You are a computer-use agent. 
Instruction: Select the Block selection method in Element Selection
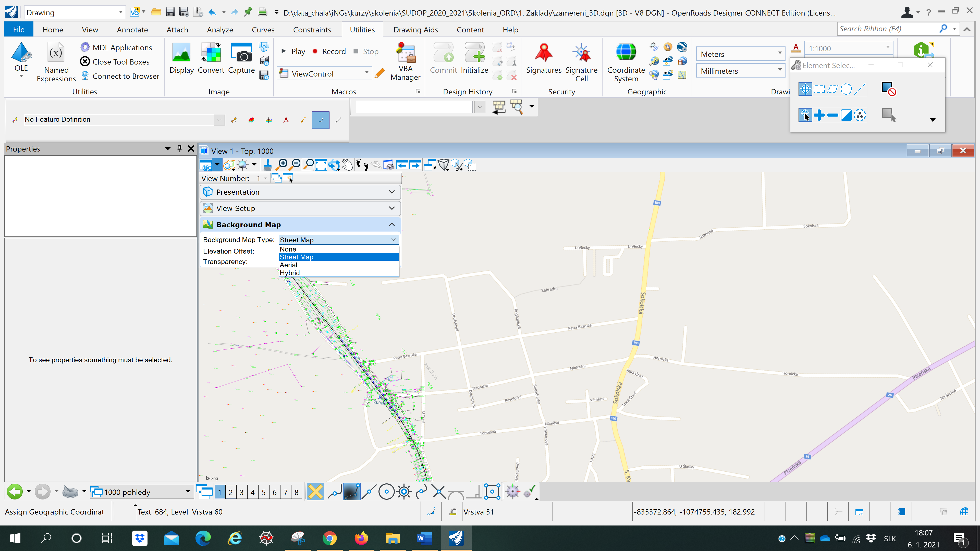[819, 89]
